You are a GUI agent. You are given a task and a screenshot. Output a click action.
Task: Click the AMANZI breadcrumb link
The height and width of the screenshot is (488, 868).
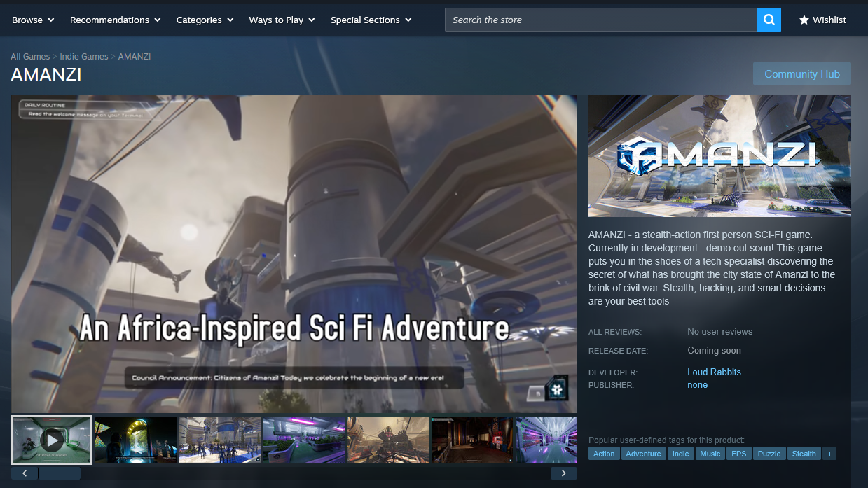pyautogui.click(x=135, y=56)
